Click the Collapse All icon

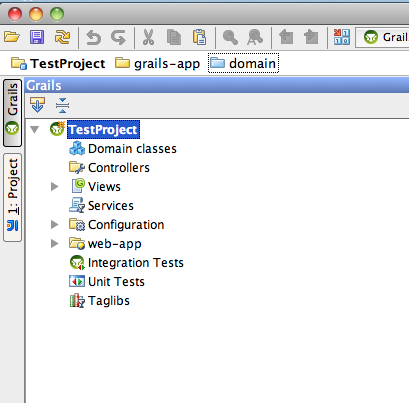point(63,105)
